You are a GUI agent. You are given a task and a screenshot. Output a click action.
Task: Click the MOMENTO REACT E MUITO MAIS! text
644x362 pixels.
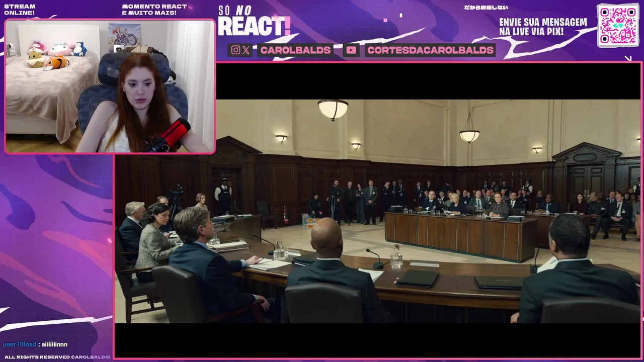click(154, 10)
